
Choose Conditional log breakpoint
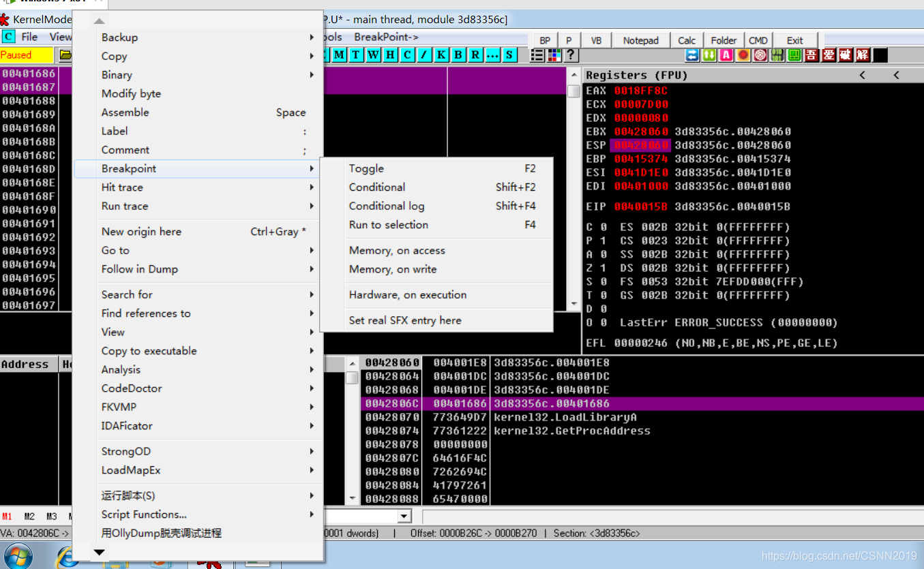coord(436,206)
